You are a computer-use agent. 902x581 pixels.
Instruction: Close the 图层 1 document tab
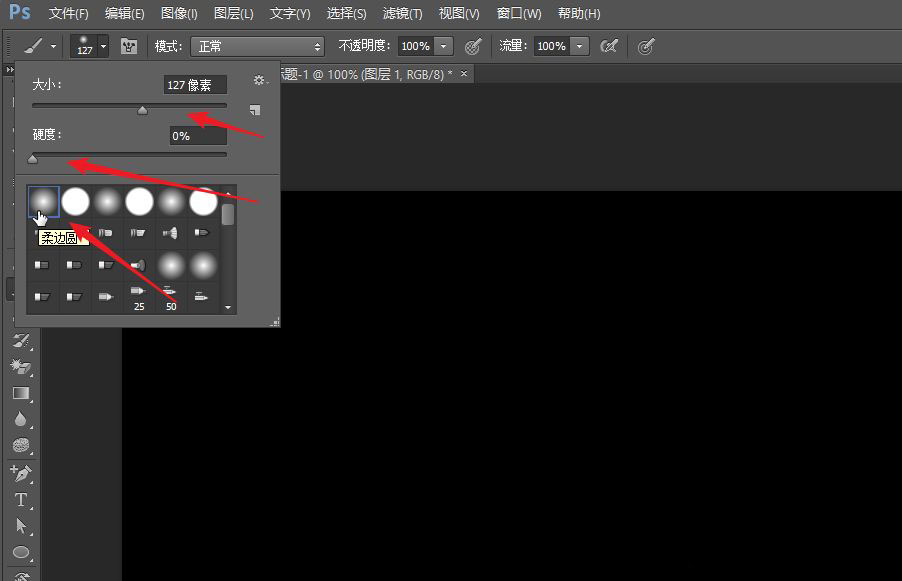464,74
